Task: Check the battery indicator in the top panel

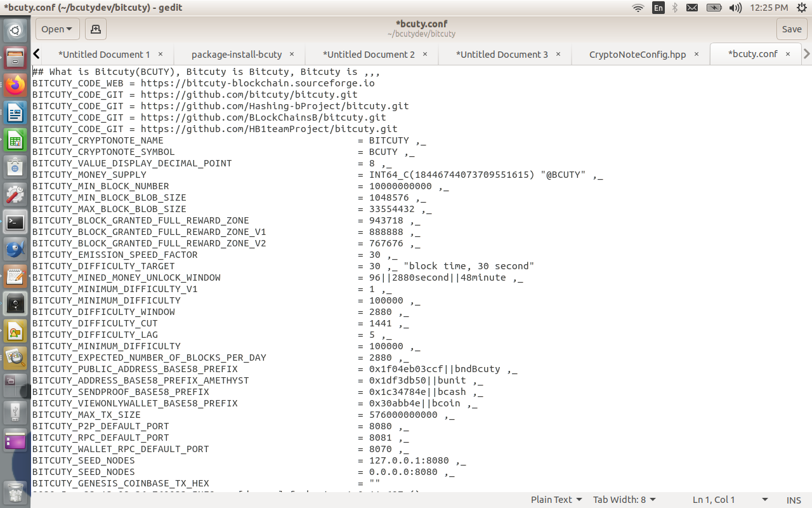Action: click(x=714, y=8)
